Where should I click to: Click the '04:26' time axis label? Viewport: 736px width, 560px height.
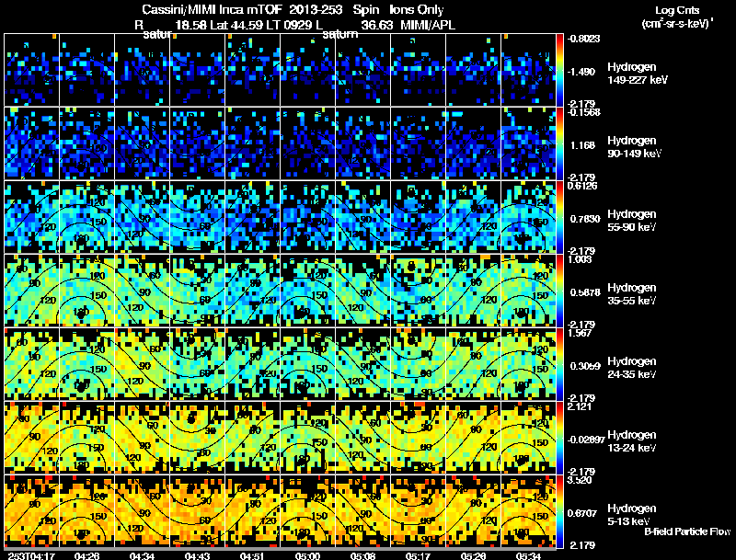tap(86, 555)
